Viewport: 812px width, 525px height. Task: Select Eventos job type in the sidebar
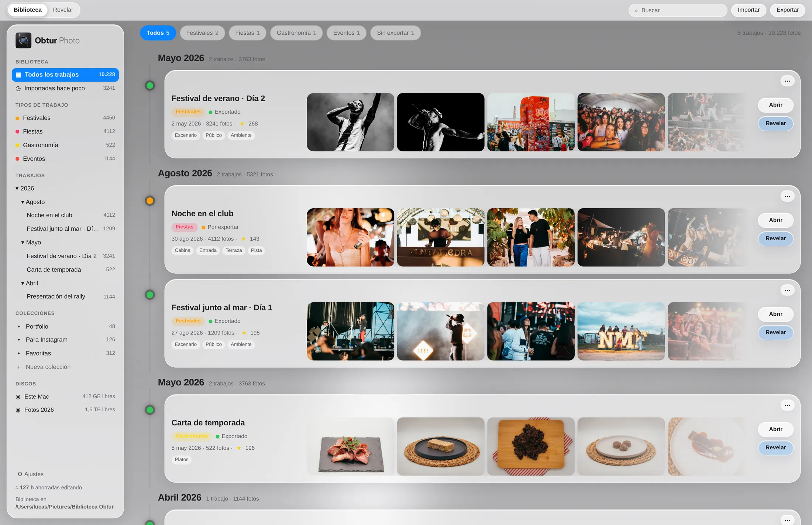coord(65,159)
